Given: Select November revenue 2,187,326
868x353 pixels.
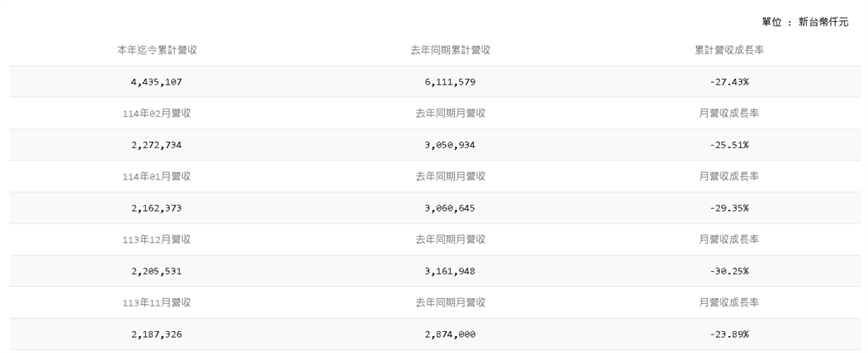Looking at the screenshot, I should 157,334.
